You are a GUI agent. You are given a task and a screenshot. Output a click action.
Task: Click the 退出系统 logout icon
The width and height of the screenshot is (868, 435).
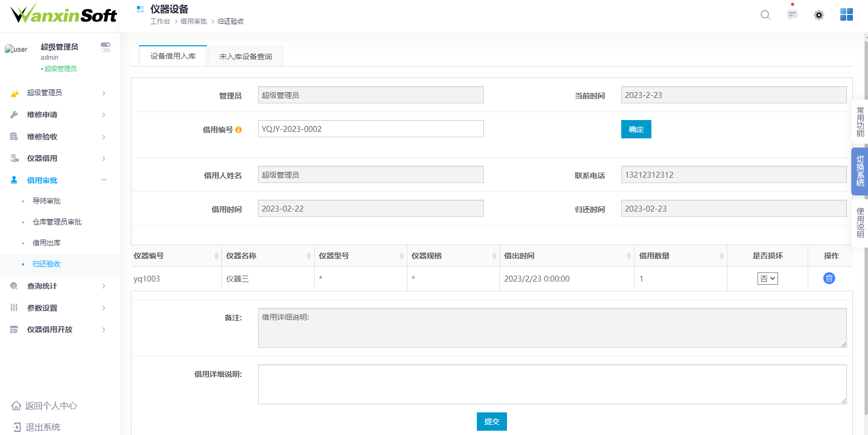[x=16, y=427]
